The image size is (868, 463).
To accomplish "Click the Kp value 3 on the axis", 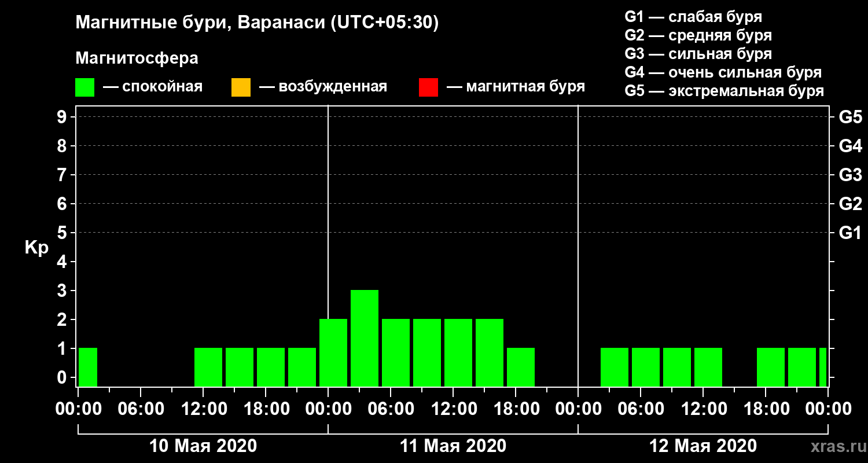I will click(x=63, y=291).
